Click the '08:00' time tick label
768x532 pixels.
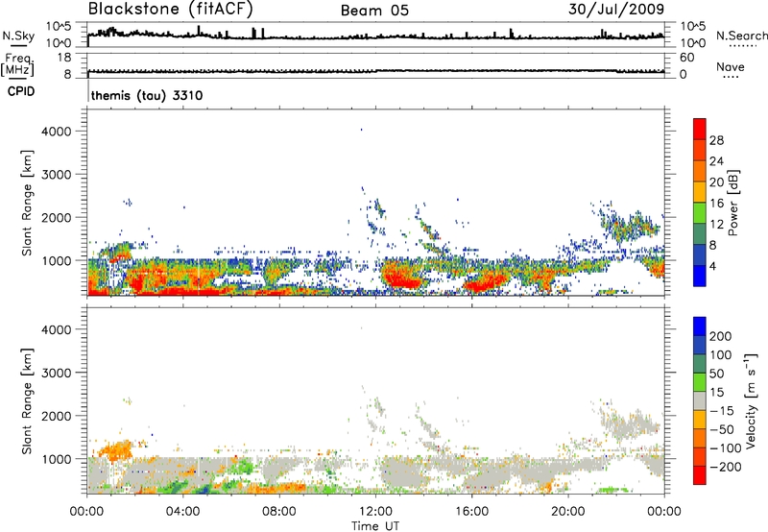point(278,512)
